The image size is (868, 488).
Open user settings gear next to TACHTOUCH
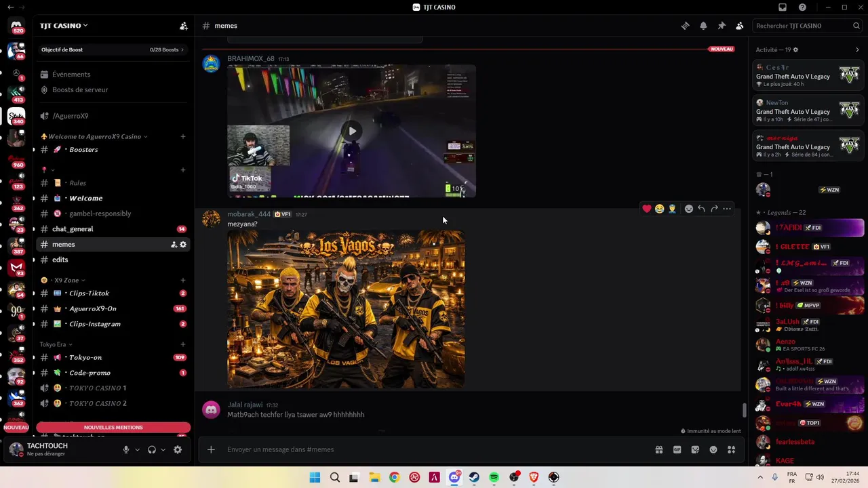[178, 449]
